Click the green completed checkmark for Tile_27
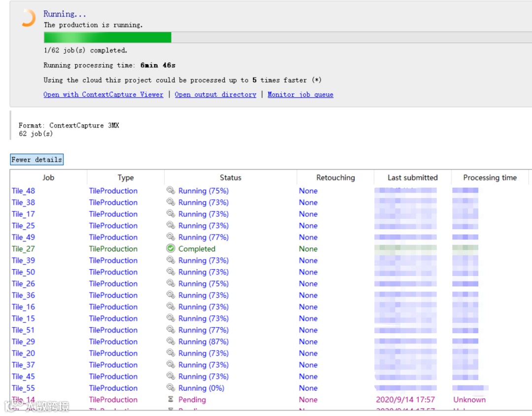 tap(170, 248)
